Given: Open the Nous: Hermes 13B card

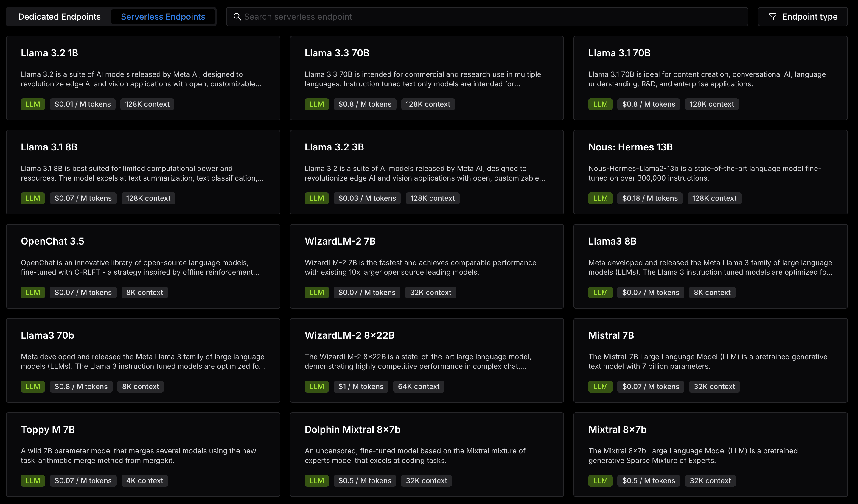Looking at the screenshot, I should click(x=710, y=172).
